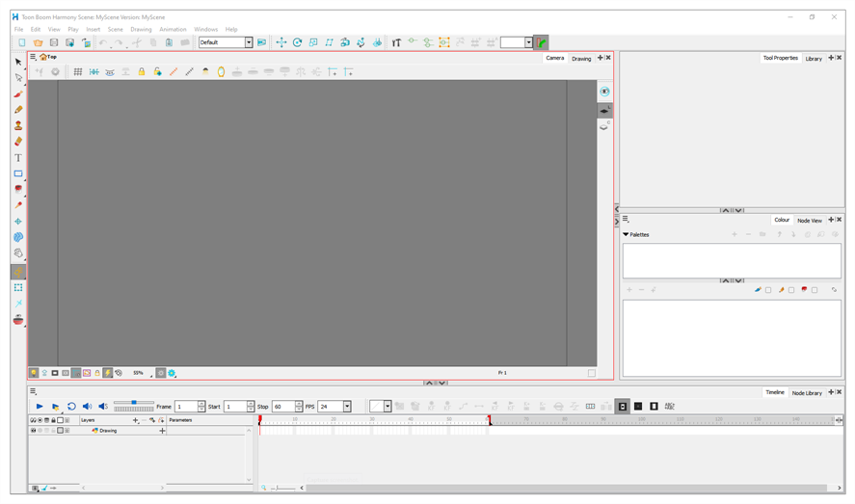The width and height of the screenshot is (855, 504).
Task: Switch to the Library tab
Action: (814, 58)
